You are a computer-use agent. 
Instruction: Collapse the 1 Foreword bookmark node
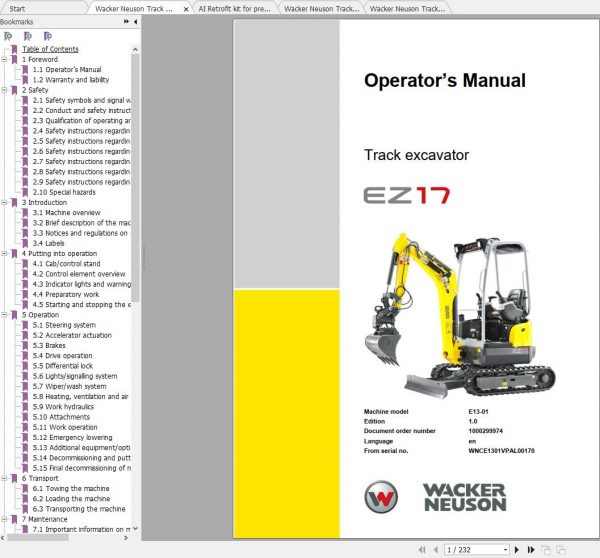[4, 59]
